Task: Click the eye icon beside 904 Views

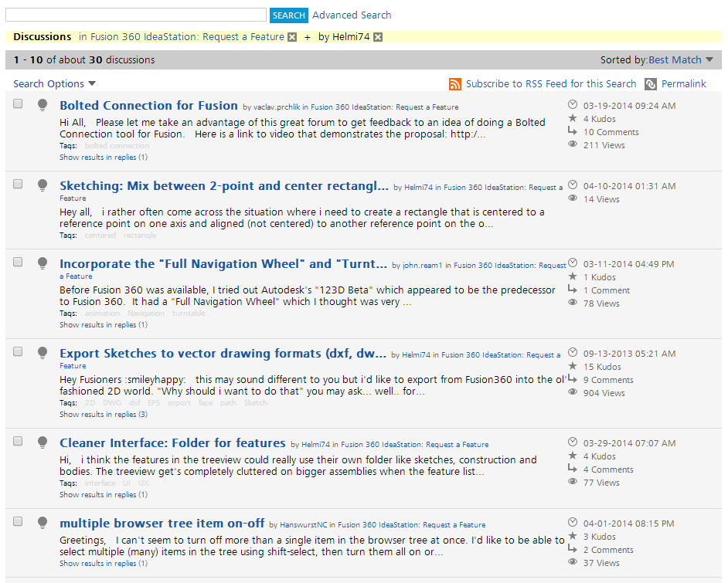Action: click(573, 392)
